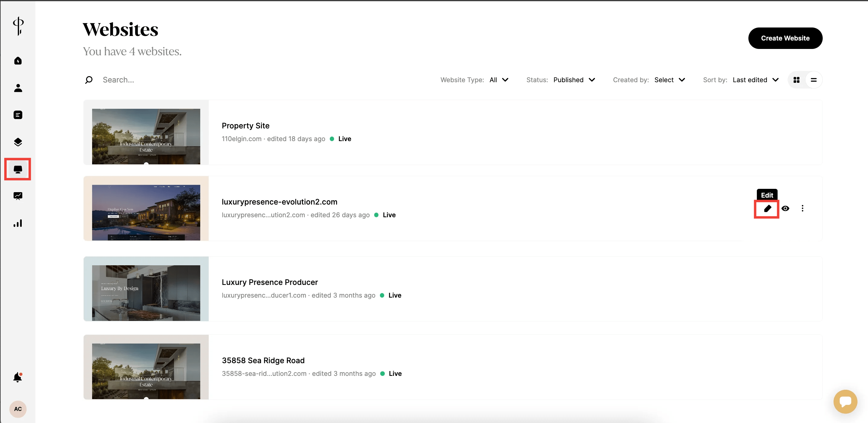Open the websites monitor icon in sidebar
This screenshot has width=868, height=423.
18,169
